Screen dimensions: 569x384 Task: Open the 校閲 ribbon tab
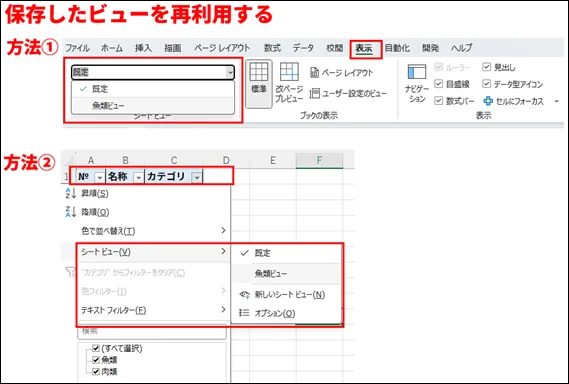tap(334, 48)
